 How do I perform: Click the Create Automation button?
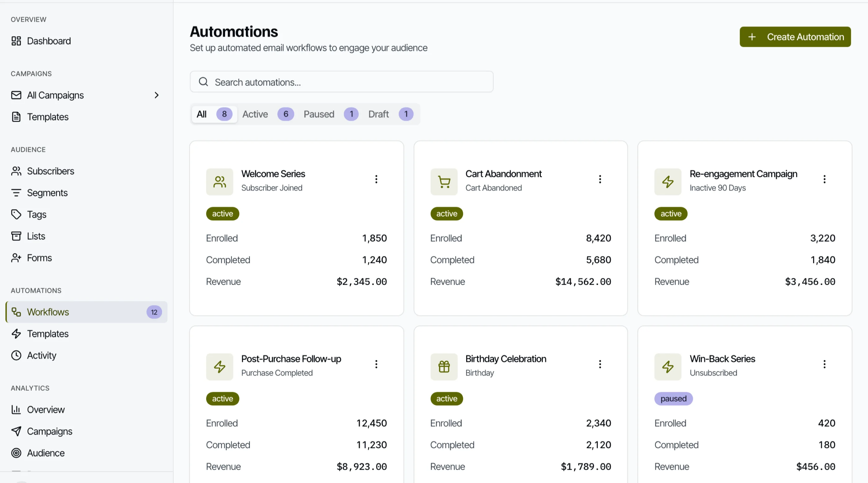pos(795,37)
